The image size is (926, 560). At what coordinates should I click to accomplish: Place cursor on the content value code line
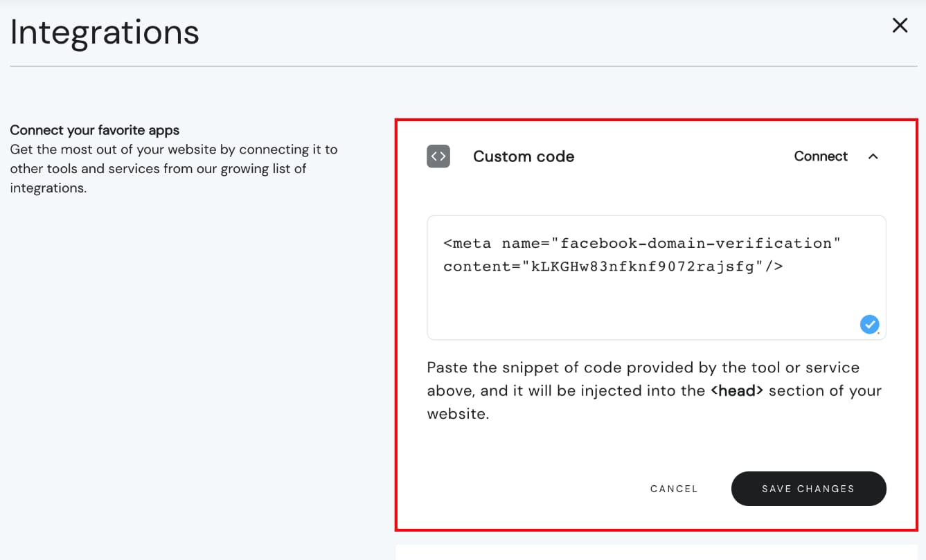(613, 267)
